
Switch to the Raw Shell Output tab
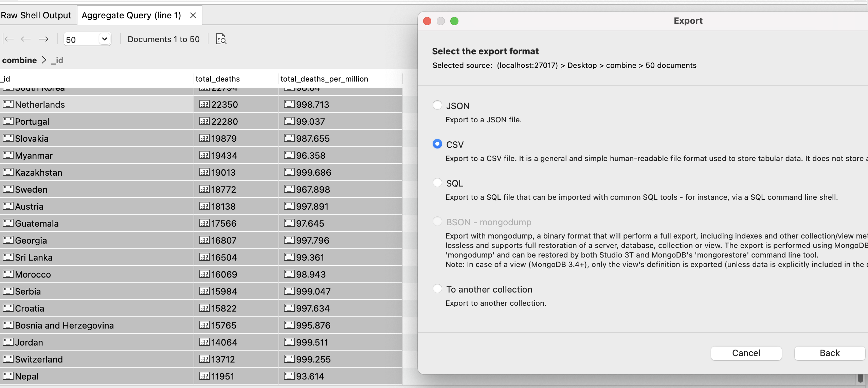click(36, 15)
